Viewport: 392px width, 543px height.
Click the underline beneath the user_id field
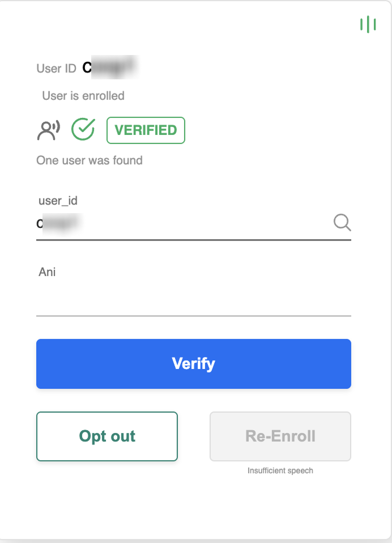[193, 239]
